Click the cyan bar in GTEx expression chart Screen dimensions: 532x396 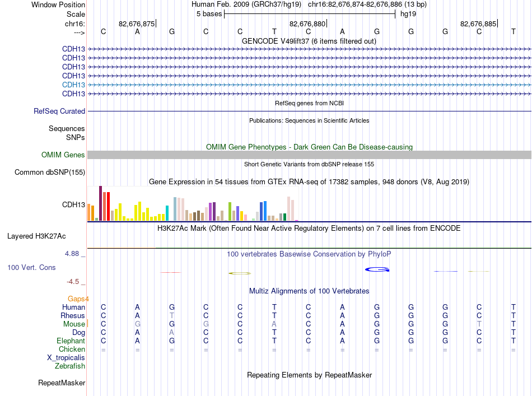[167, 213]
